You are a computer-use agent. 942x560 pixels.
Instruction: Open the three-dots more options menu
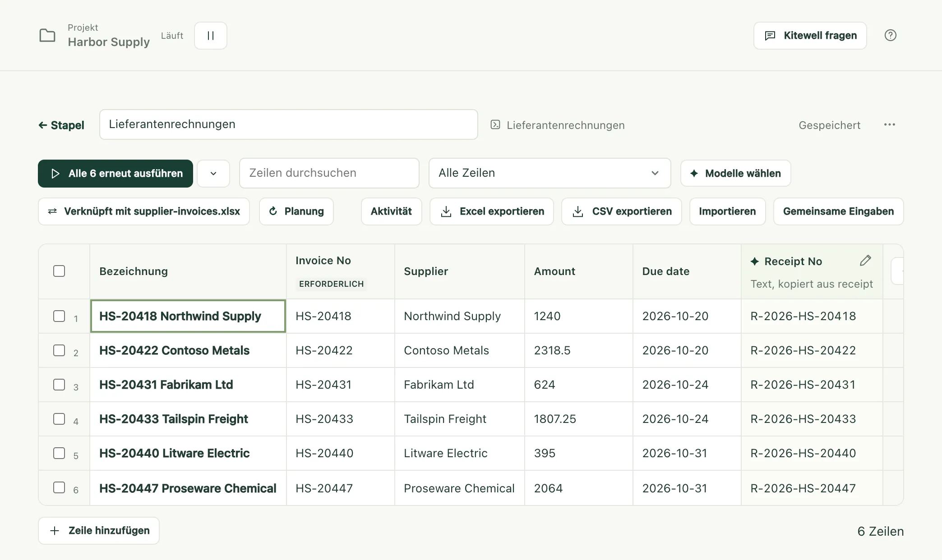coord(889,125)
